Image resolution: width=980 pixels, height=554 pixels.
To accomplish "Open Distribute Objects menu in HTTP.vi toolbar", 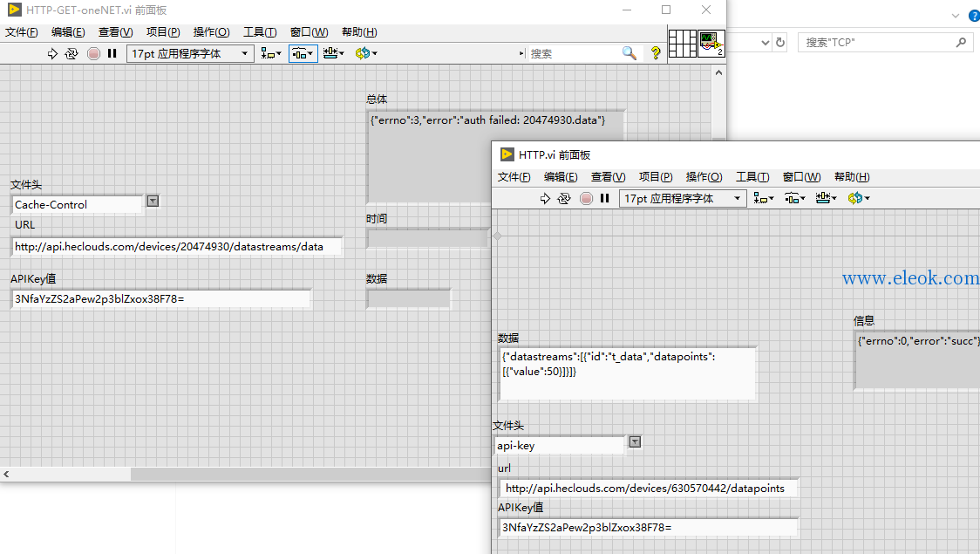I will pyautogui.click(x=795, y=198).
